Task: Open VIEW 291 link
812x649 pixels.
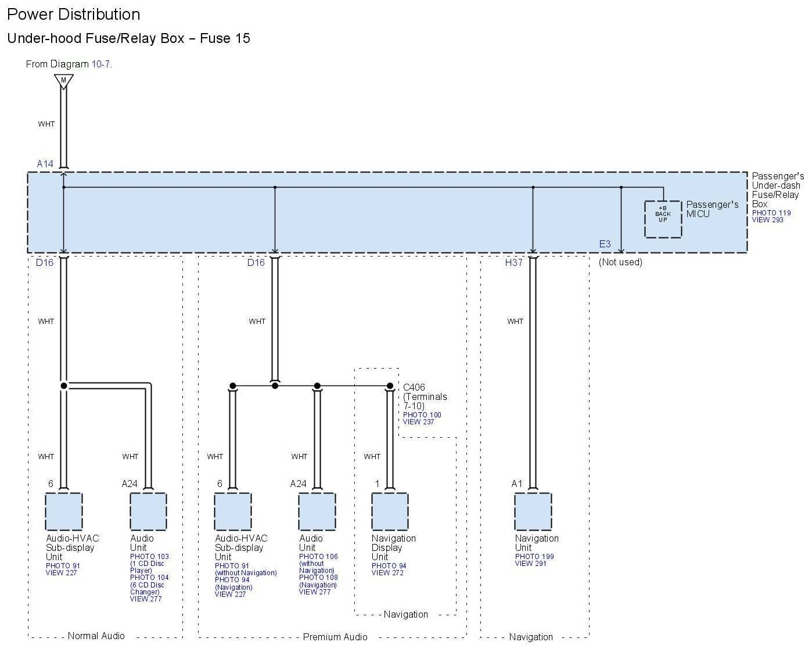Action: 530,564
